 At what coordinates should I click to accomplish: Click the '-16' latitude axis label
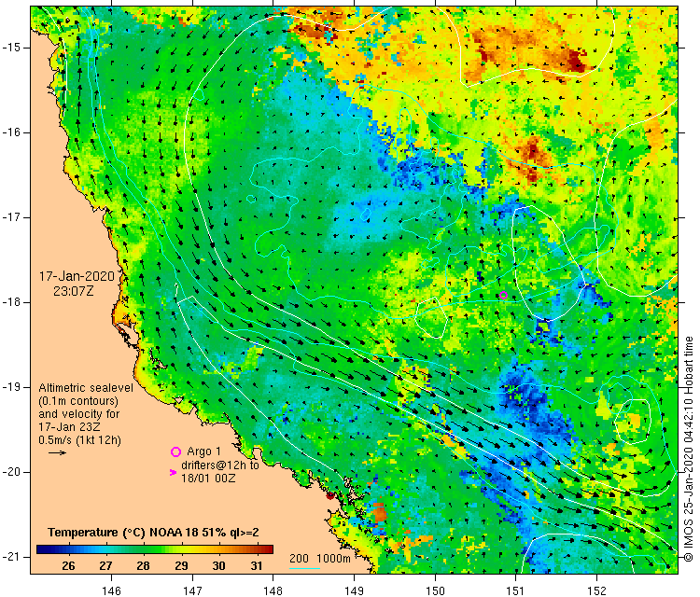11,132
